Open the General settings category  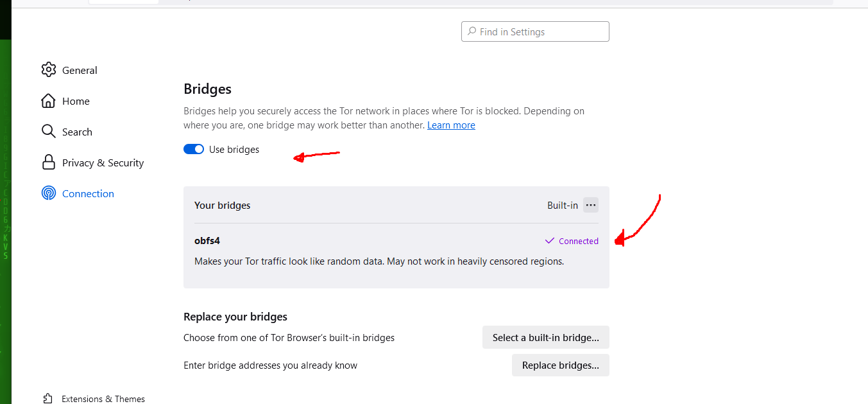point(70,70)
